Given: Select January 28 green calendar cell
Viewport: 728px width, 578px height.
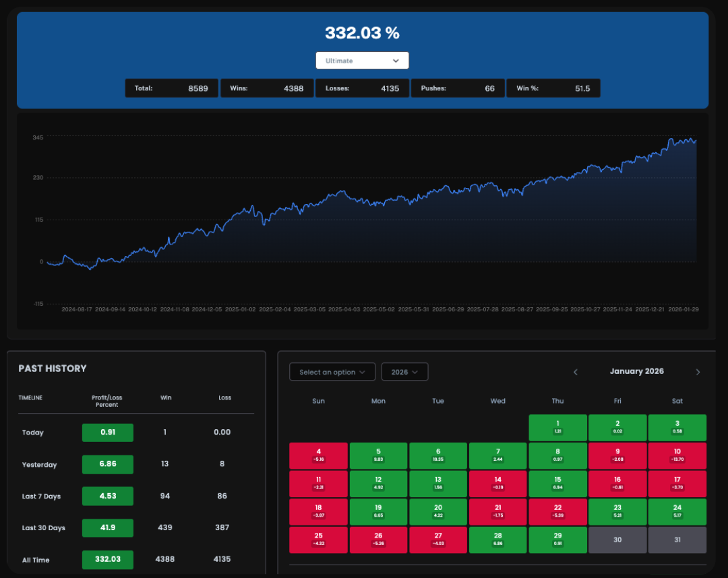Looking at the screenshot, I should (x=497, y=540).
